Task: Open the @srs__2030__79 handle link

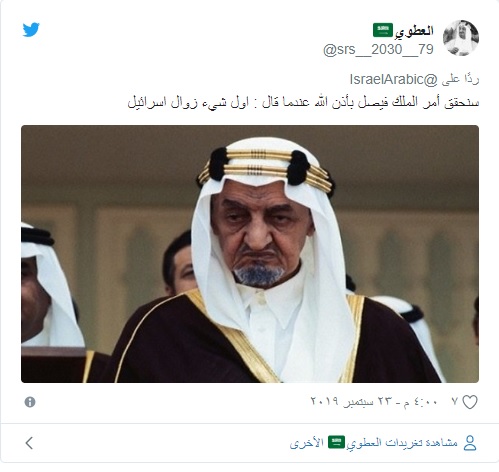Action: [x=378, y=50]
